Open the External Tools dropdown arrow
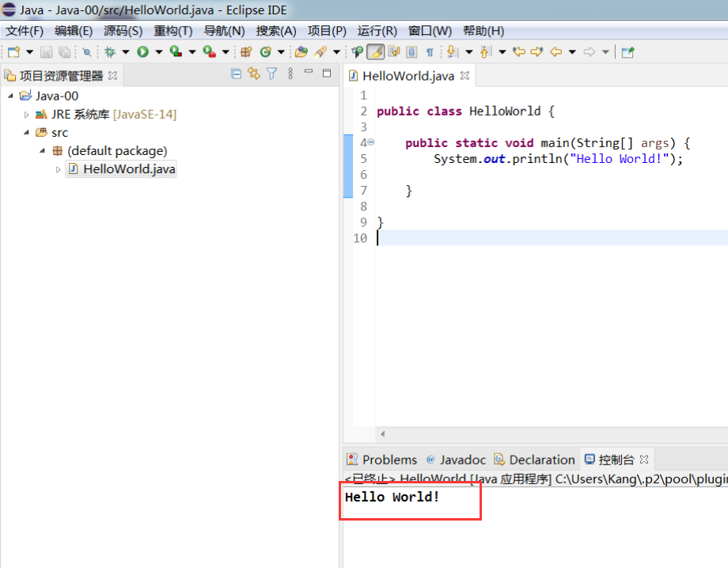728x568 pixels. point(226,52)
